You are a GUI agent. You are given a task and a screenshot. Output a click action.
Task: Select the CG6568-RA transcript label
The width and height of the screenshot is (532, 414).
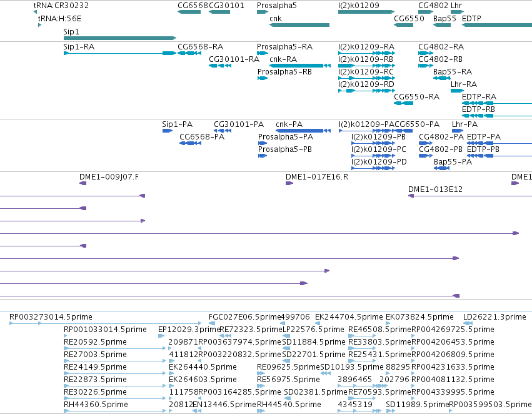point(200,47)
